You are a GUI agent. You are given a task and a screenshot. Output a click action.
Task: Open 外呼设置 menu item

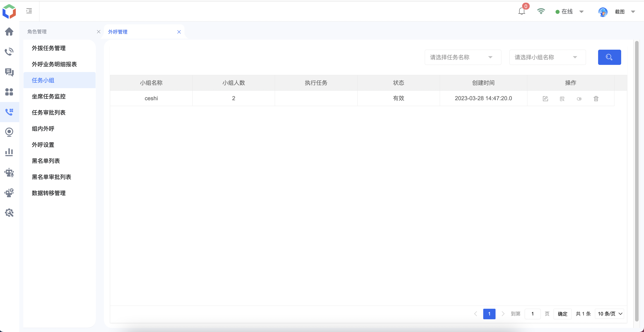point(60,145)
